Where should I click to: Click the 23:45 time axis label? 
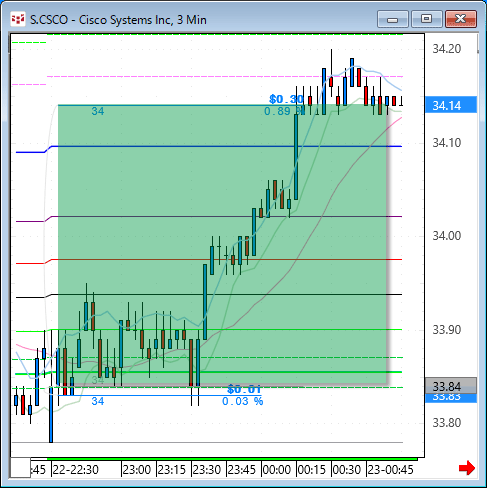point(242,470)
